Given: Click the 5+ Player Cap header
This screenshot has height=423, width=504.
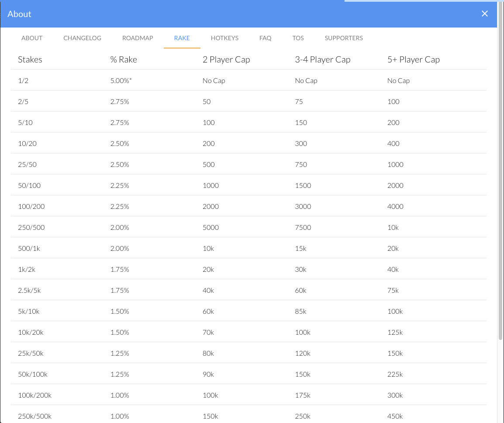Looking at the screenshot, I should pos(413,59).
